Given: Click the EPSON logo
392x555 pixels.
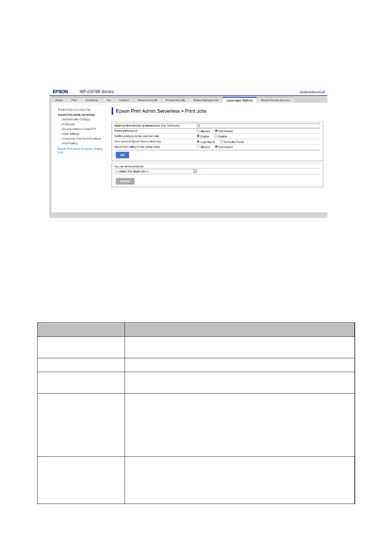Looking at the screenshot, I should pos(60,92).
